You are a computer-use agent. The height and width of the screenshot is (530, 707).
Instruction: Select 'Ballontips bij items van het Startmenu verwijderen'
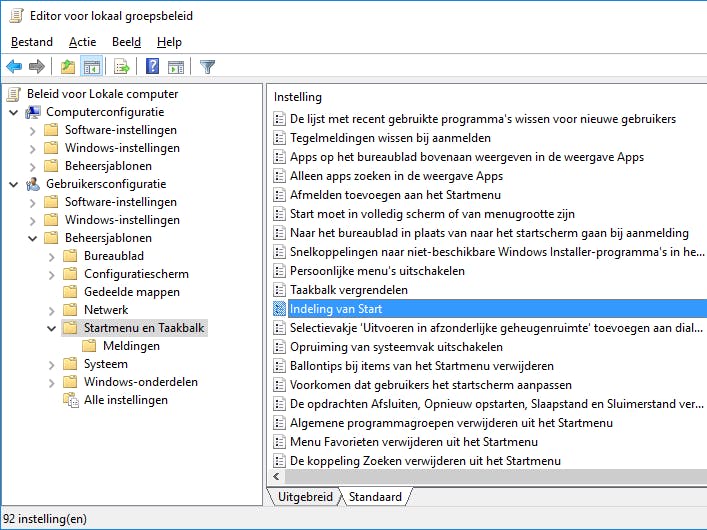pos(422,366)
